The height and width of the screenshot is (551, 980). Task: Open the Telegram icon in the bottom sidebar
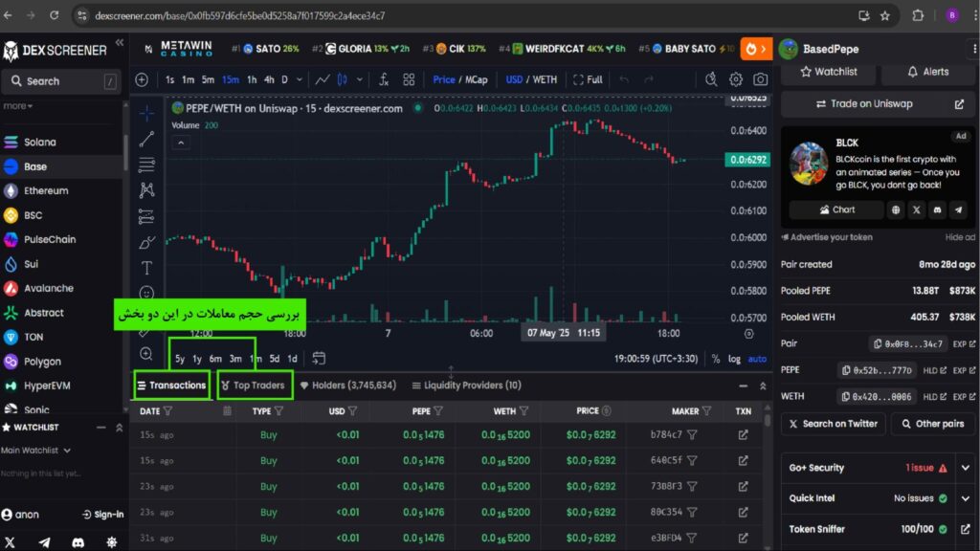[x=44, y=542]
